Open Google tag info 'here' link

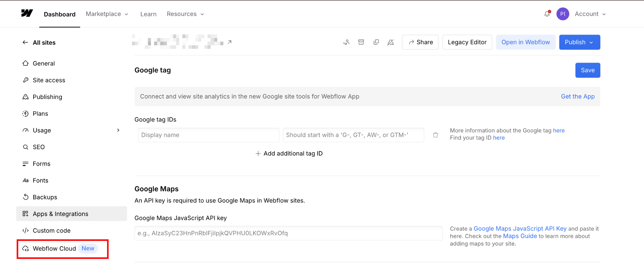[559, 130]
